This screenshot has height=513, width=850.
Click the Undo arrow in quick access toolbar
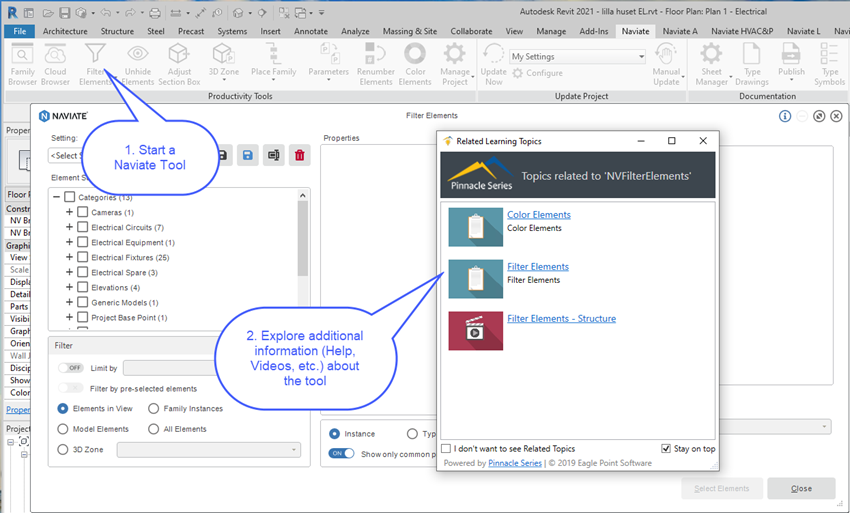click(106, 12)
